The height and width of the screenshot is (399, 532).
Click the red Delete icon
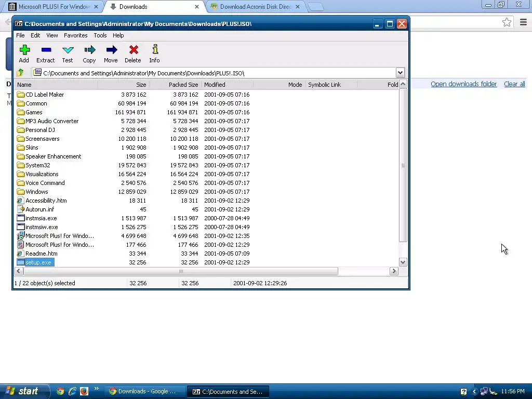pos(134,50)
